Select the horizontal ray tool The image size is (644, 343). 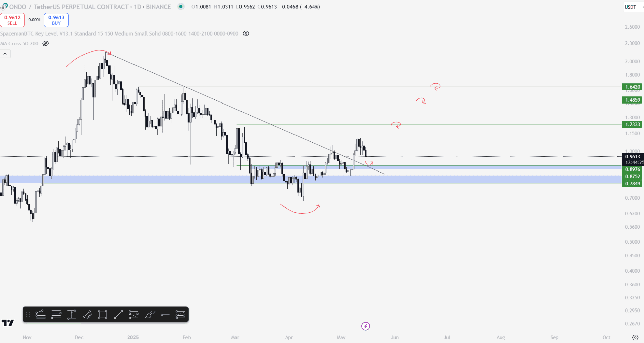coord(165,315)
